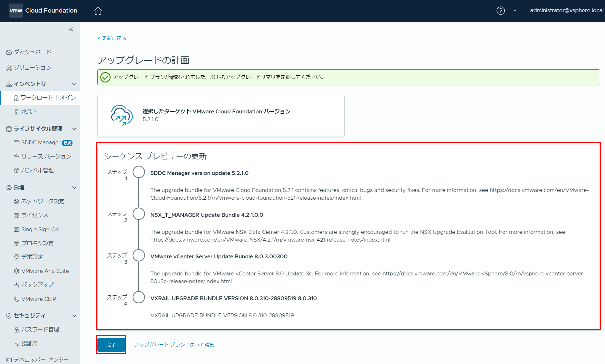Click the VMware Aria Suite gear icon
The image size is (605, 364).
coord(16,271)
